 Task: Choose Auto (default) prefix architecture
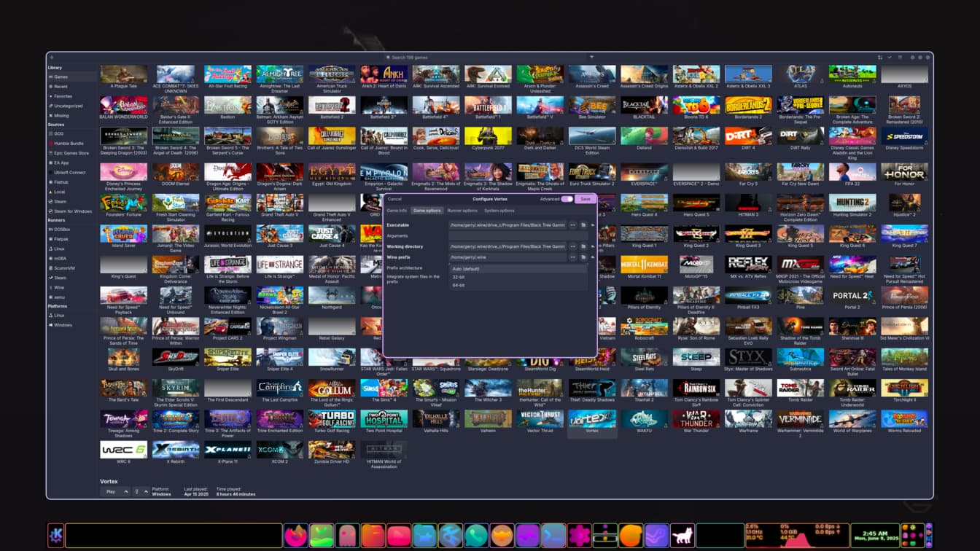click(518, 269)
